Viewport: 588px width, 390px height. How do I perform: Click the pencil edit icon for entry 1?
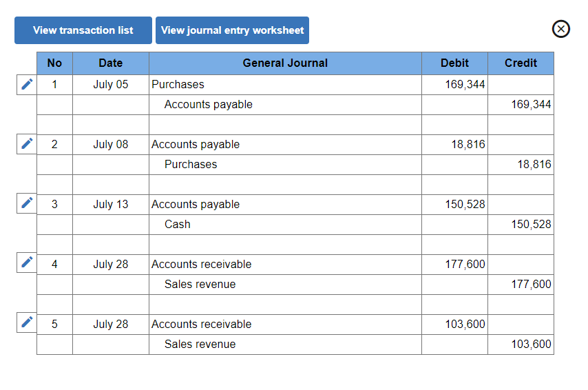(27, 84)
